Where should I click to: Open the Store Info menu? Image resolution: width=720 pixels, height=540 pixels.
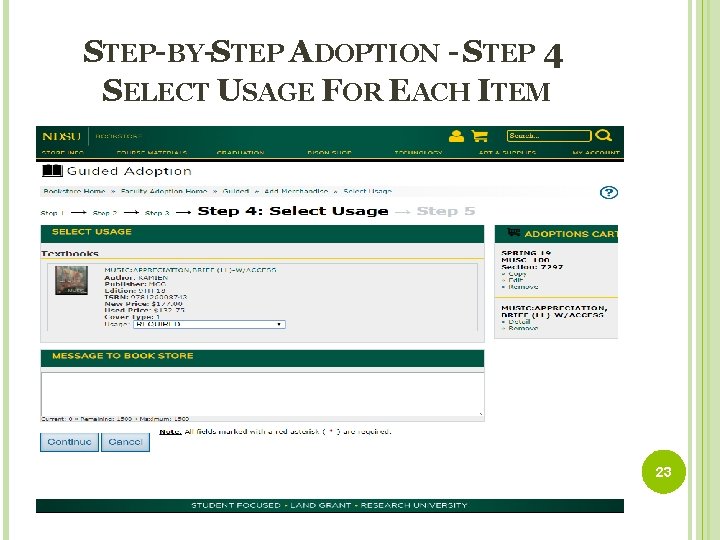(x=62, y=152)
